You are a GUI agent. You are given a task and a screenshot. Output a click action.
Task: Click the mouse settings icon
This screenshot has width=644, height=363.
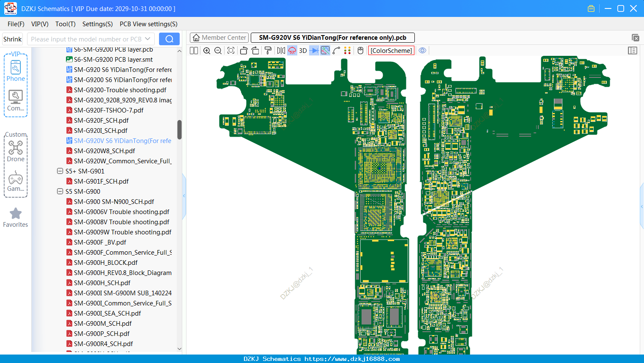click(360, 50)
